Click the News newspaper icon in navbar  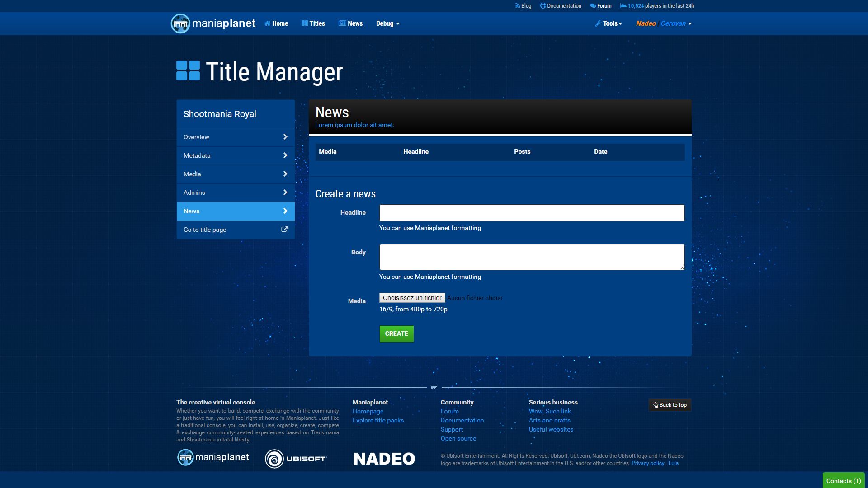point(342,23)
